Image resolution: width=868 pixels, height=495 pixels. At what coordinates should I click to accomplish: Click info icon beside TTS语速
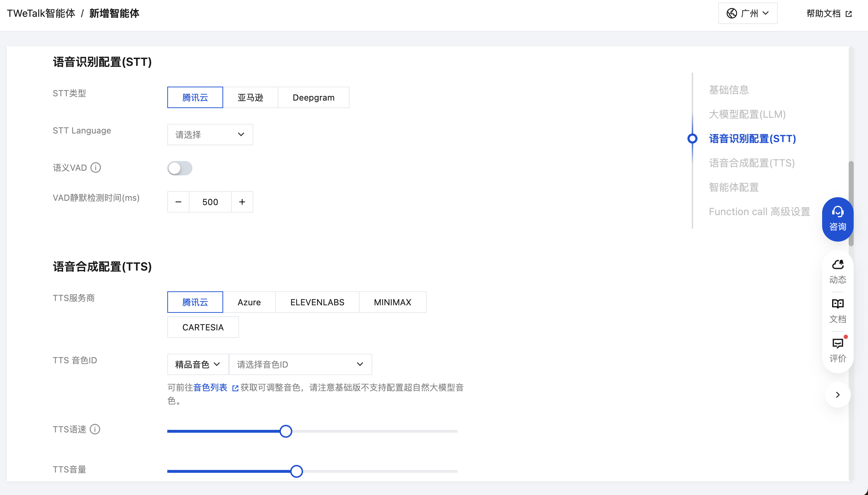(95, 429)
